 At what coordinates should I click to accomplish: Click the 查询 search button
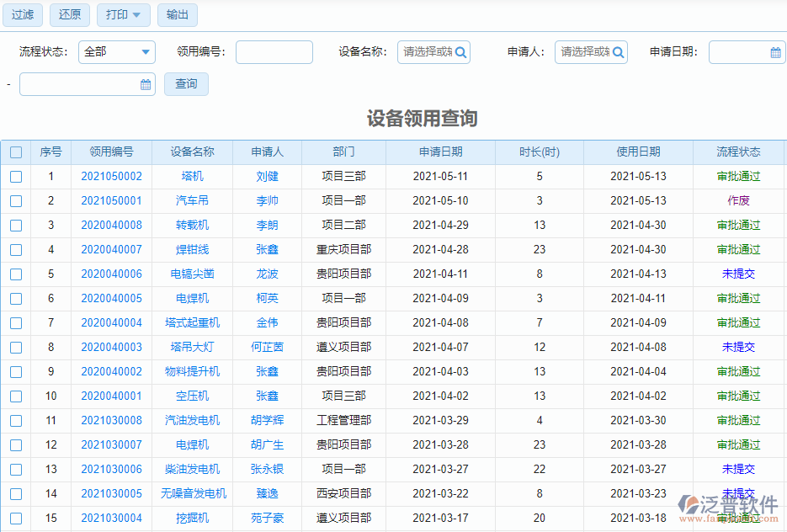186,84
